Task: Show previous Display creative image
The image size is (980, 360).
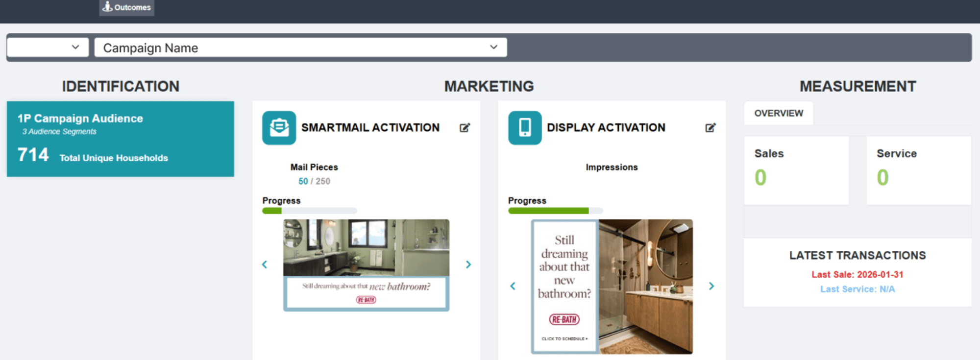Action: point(513,286)
